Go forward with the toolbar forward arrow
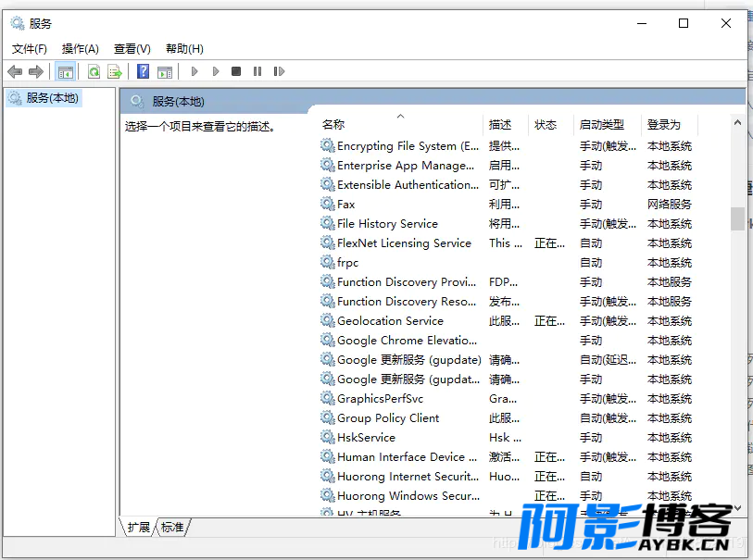Image resolution: width=753 pixels, height=560 pixels. [36, 71]
